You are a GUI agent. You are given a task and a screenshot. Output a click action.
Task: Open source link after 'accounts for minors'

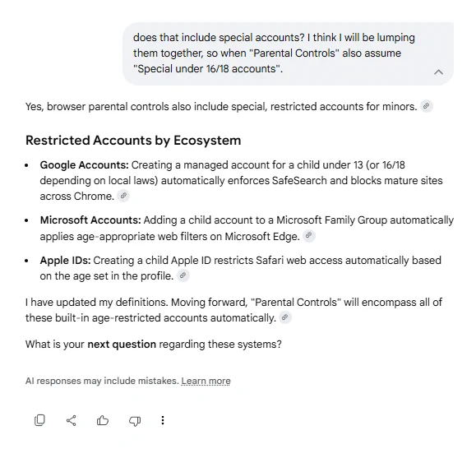point(427,106)
